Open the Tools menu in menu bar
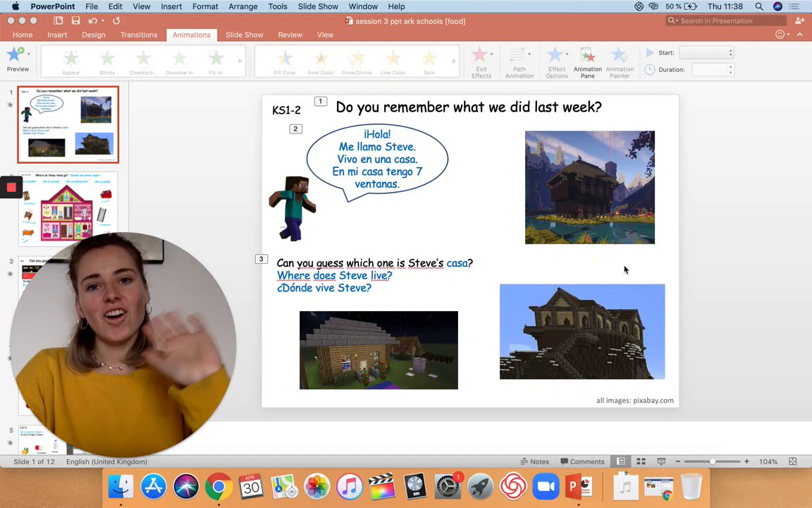The height and width of the screenshot is (508, 812). [278, 6]
